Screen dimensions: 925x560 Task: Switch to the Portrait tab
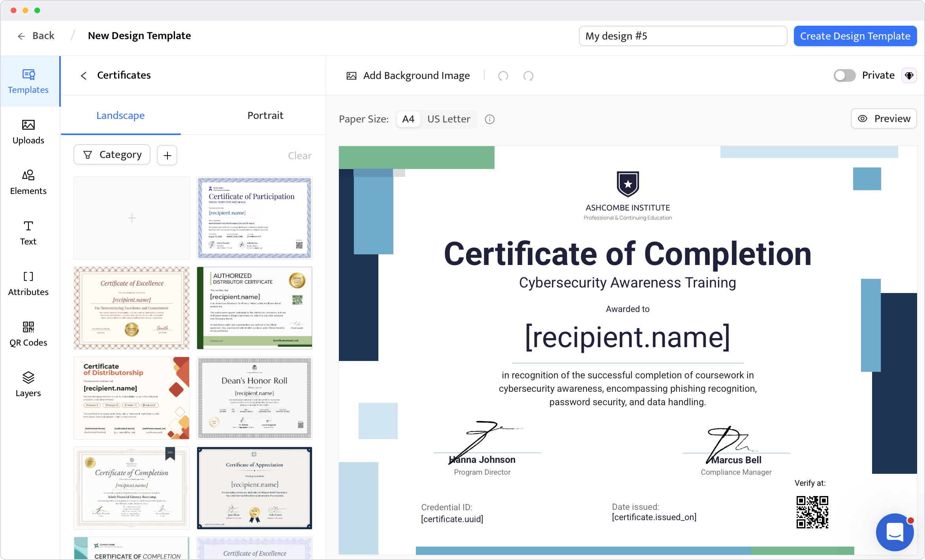tap(265, 115)
